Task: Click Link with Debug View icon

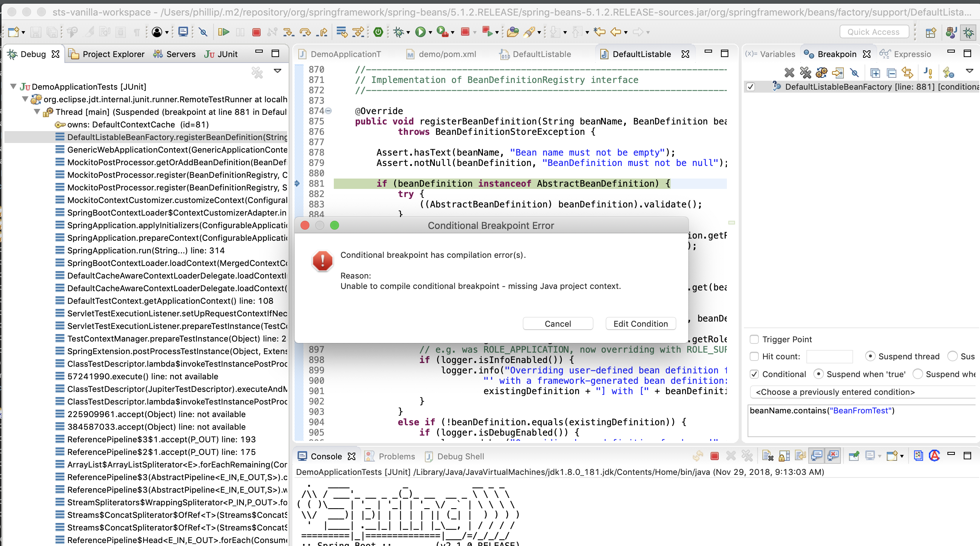Action: (907, 72)
